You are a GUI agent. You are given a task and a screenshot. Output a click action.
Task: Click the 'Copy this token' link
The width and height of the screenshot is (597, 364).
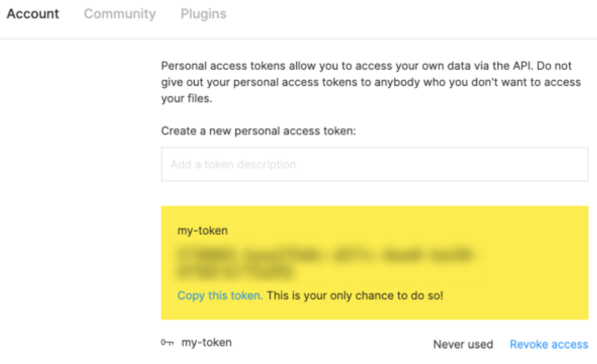pyautogui.click(x=220, y=296)
